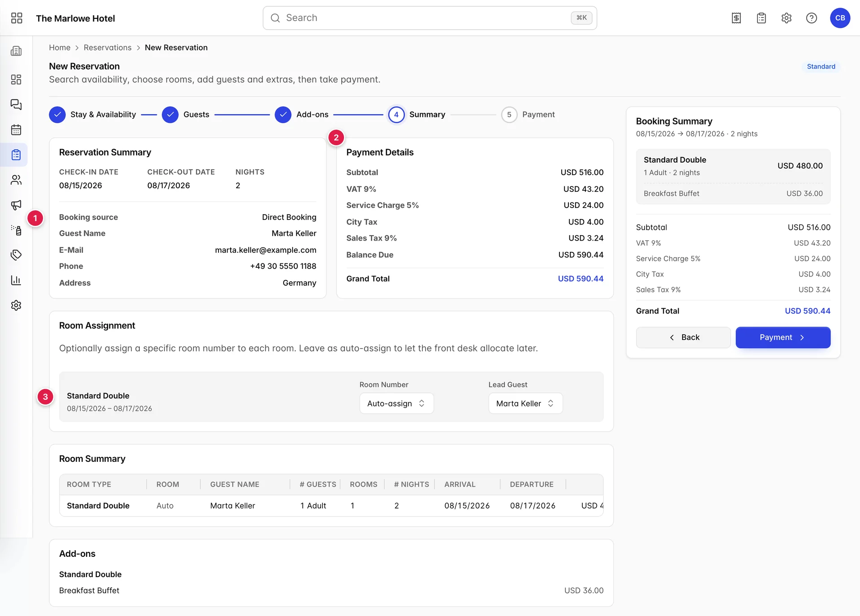Open the marketing megaphone icon in sidebar
Image resolution: width=860 pixels, height=616 pixels.
point(16,205)
